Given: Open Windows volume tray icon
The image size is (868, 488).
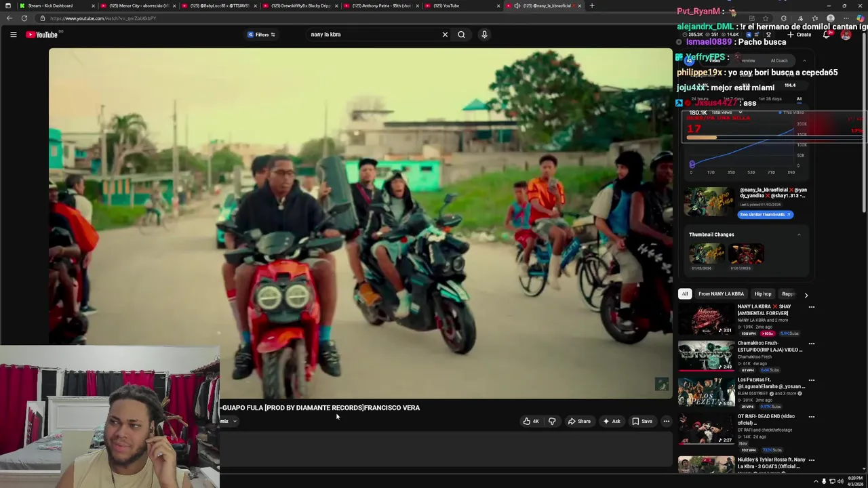Looking at the screenshot, I should (x=840, y=481).
